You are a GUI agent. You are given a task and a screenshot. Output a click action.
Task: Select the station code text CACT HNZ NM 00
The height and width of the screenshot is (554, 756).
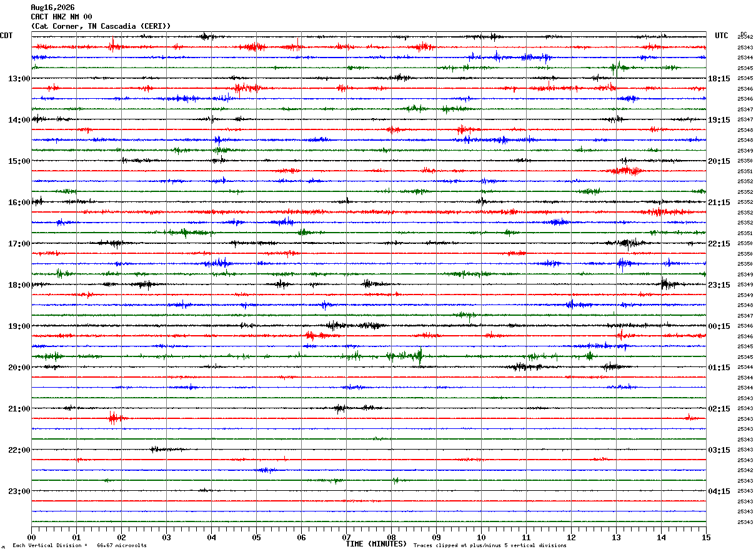click(61, 17)
